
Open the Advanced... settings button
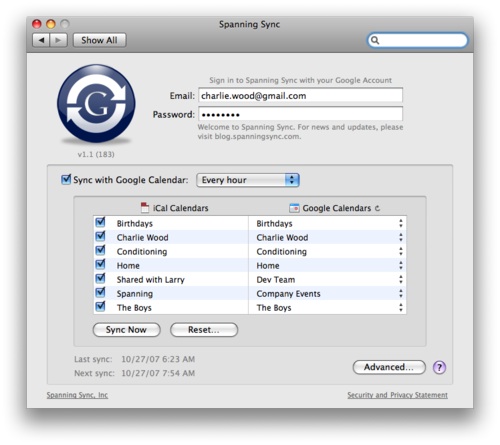coord(389,367)
